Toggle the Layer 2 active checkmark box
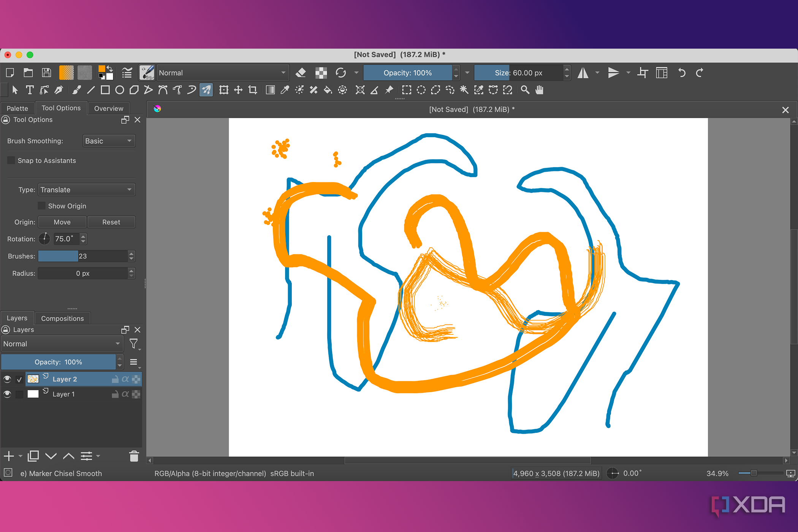The width and height of the screenshot is (798, 532). (x=19, y=379)
